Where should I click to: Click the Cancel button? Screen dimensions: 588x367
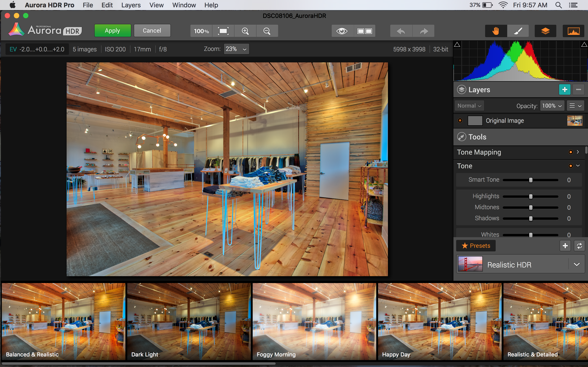click(152, 31)
